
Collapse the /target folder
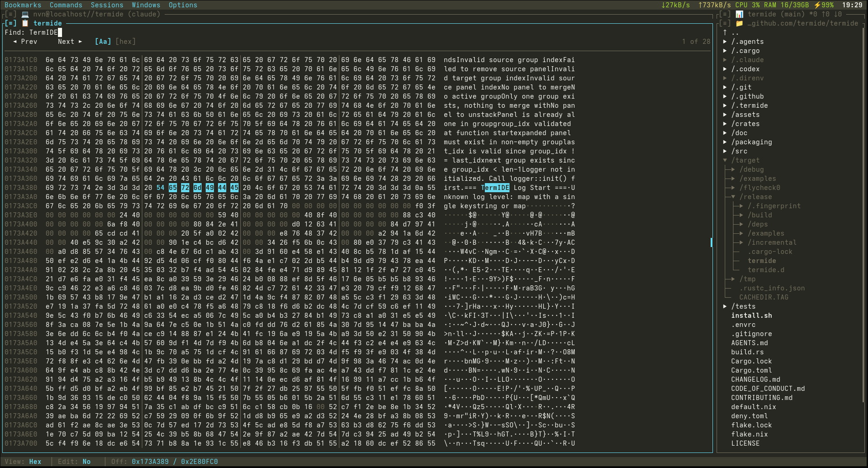click(725, 160)
